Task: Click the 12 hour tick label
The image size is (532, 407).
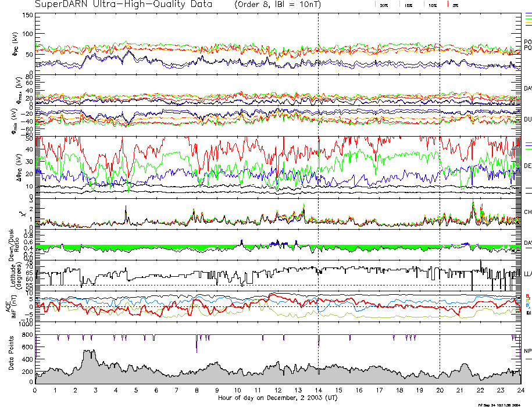Action: point(278,390)
